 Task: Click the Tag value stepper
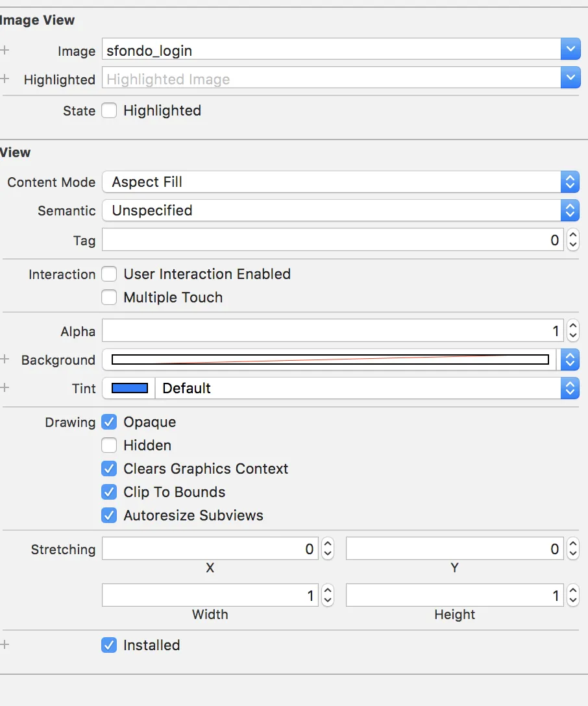tap(572, 240)
